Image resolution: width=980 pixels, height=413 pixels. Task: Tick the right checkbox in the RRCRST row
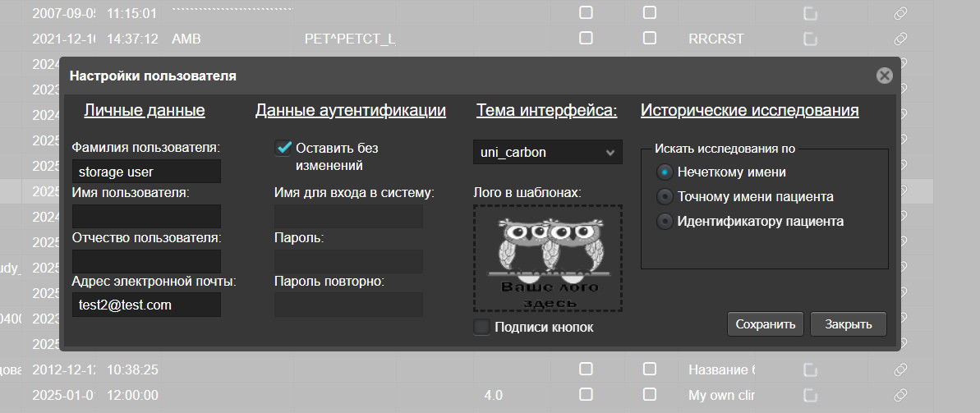click(650, 38)
